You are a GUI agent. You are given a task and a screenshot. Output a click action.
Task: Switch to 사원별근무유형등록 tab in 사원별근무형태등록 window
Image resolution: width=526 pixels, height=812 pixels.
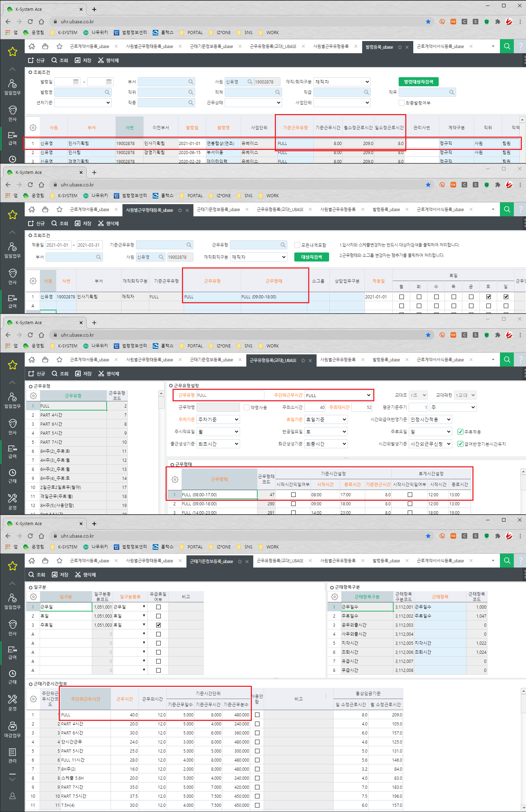(x=337, y=209)
